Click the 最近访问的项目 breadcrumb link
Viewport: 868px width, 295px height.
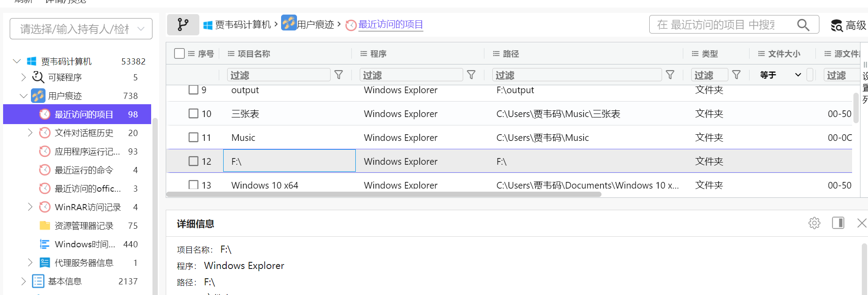pos(390,25)
